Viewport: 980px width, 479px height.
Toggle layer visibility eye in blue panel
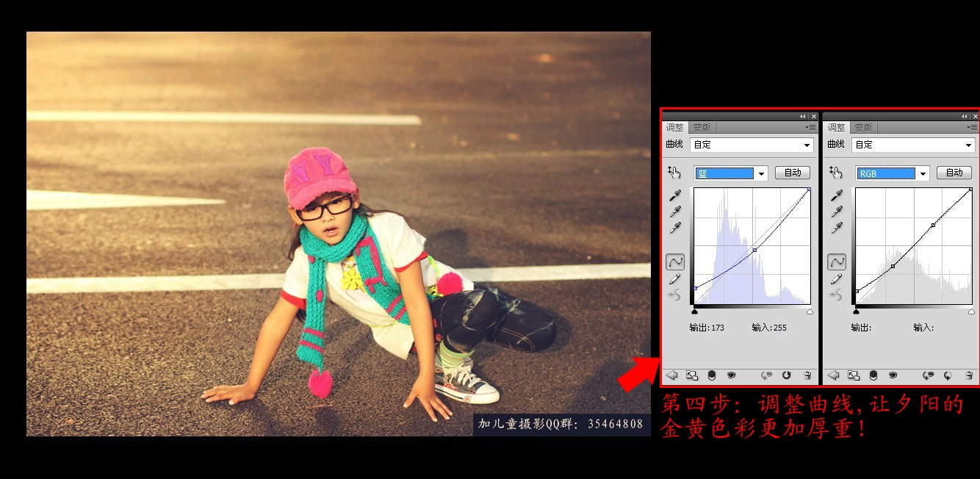(731, 375)
